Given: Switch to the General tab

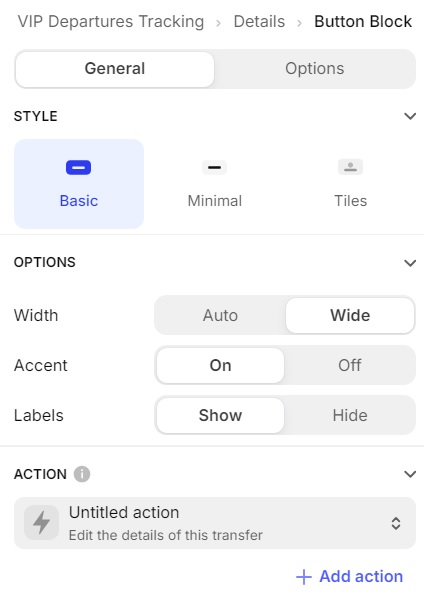Looking at the screenshot, I should coord(115,69).
